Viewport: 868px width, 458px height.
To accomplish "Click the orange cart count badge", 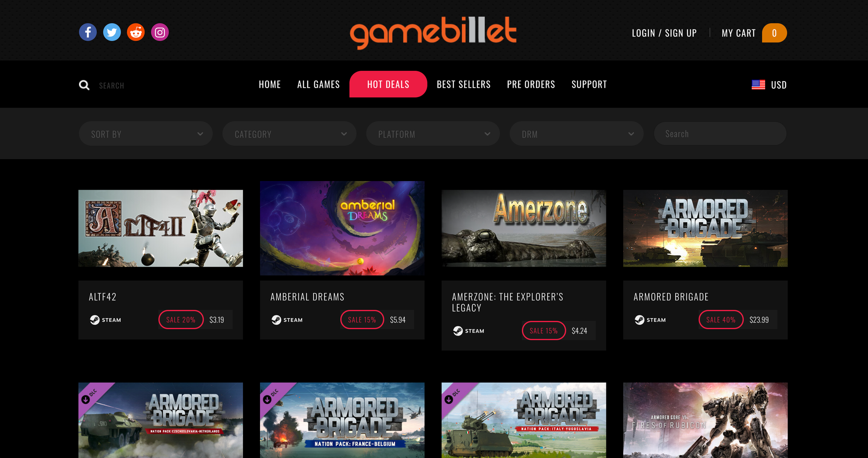I will [x=774, y=33].
